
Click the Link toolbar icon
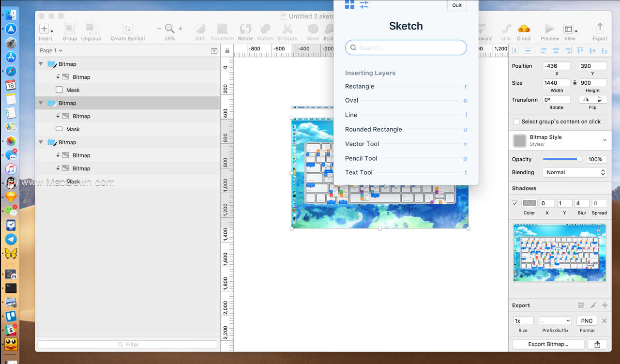tap(506, 29)
